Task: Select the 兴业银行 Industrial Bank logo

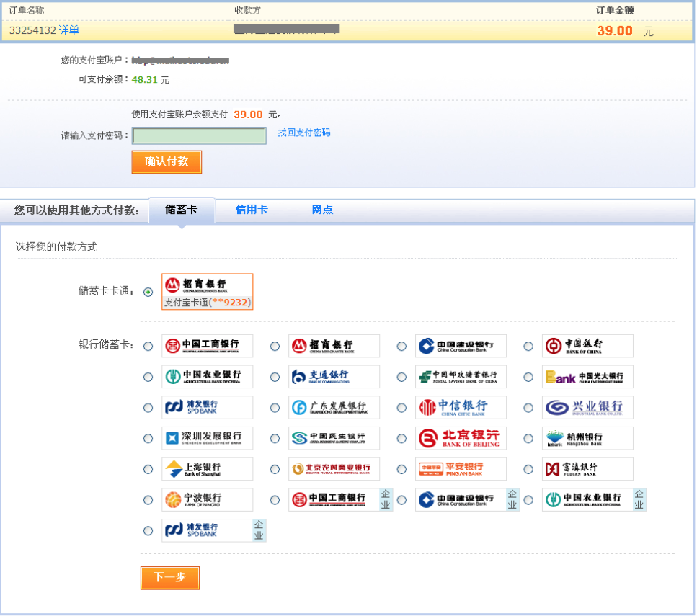Action: click(x=587, y=408)
